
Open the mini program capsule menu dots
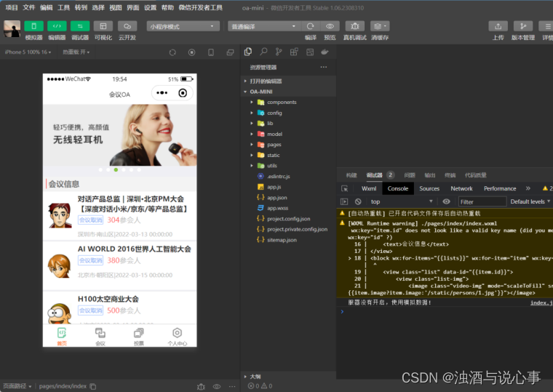point(162,92)
